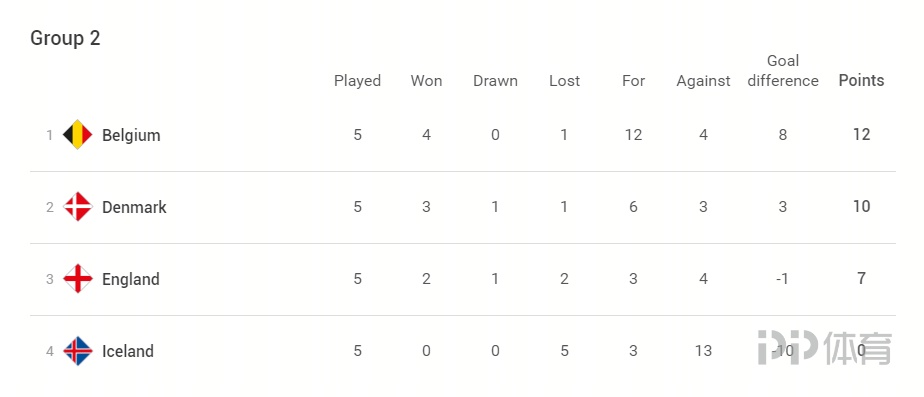Select the For column header

pyautogui.click(x=633, y=81)
